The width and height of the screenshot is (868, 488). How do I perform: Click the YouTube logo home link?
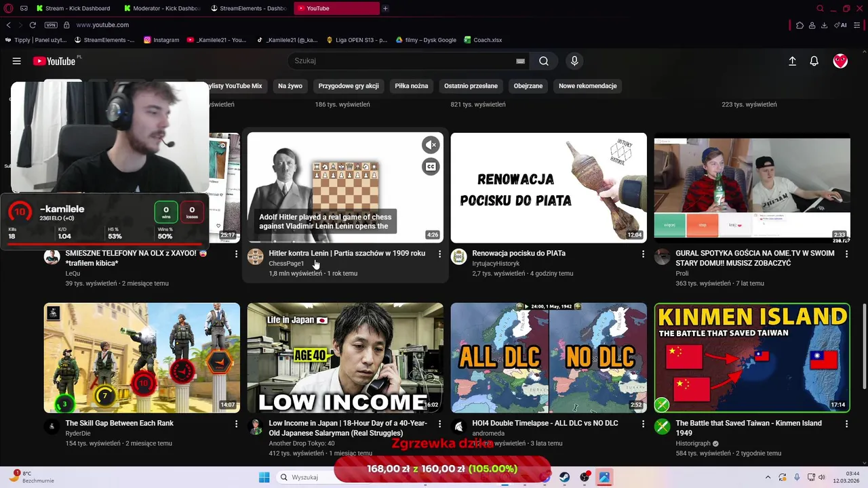tap(54, 61)
